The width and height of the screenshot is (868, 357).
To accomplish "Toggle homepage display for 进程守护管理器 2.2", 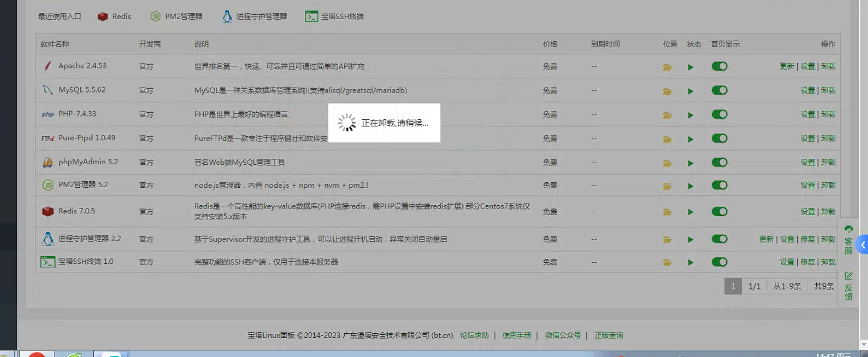I will tap(719, 239).
